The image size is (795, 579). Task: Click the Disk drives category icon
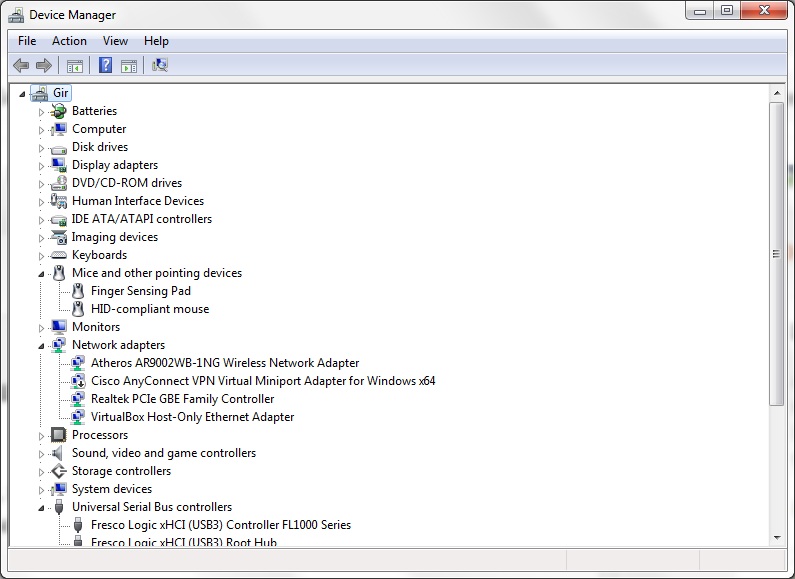(x=59, y=148)
